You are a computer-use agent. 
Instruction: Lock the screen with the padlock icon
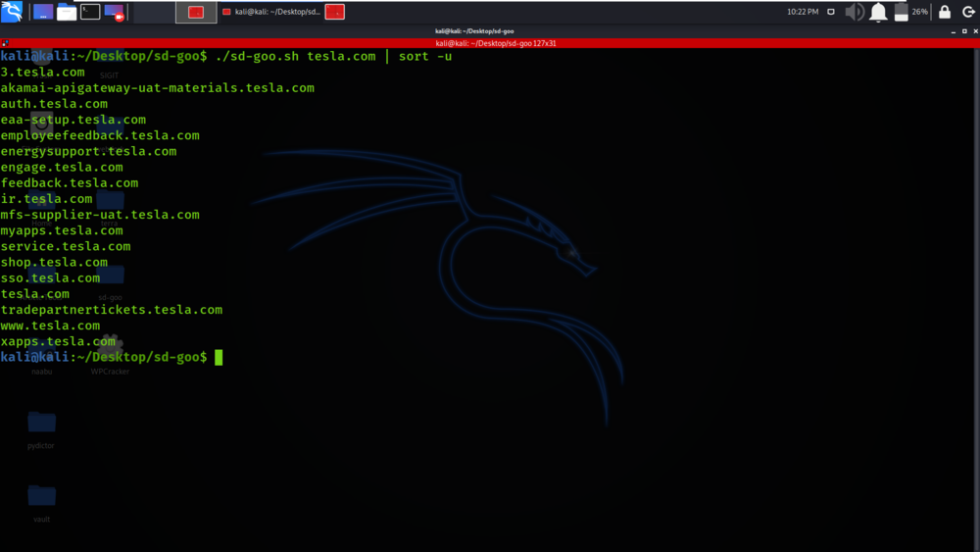[x=945, y=12]
